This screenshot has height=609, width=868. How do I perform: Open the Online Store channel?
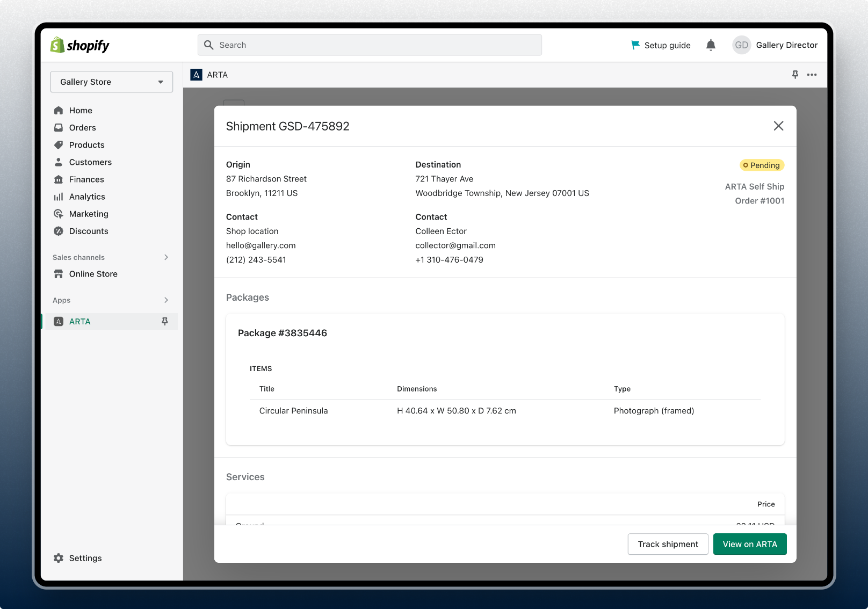[x=93, y=274]
